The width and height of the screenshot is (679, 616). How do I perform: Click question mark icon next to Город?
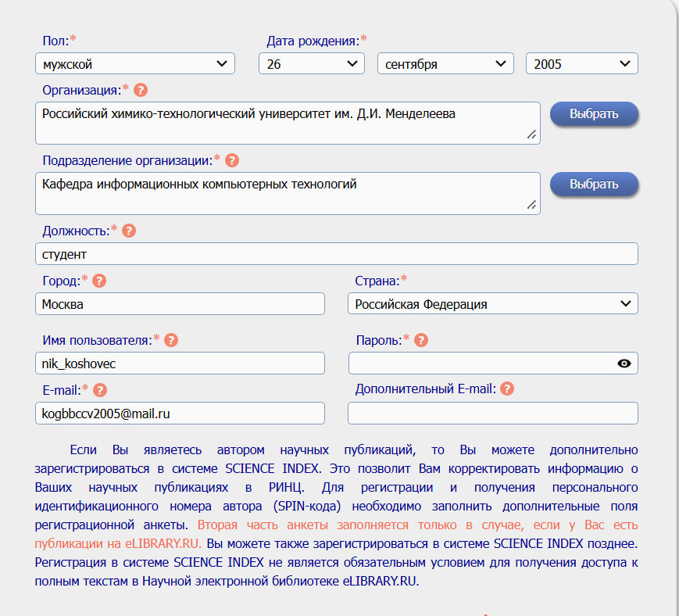[99, 280]
